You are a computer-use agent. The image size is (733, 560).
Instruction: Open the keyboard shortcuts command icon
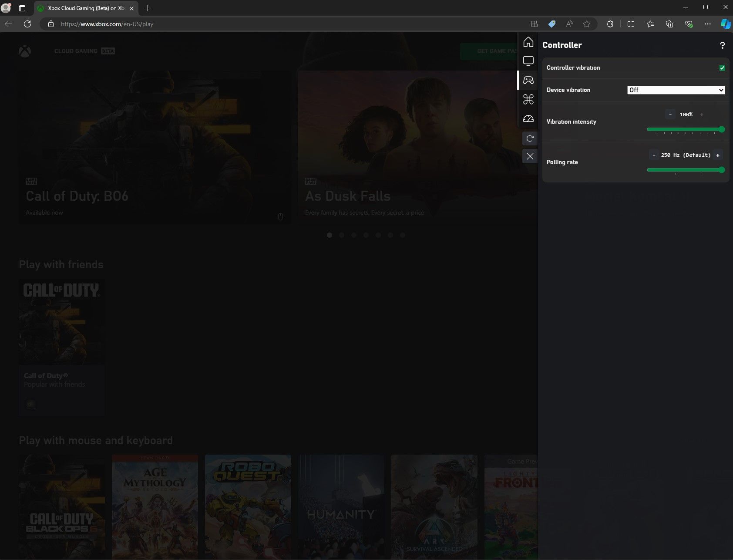(528, 100)
